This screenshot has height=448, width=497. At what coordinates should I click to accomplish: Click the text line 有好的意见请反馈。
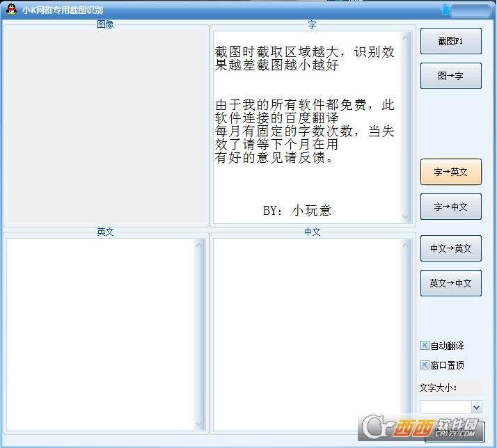point(274,158)
